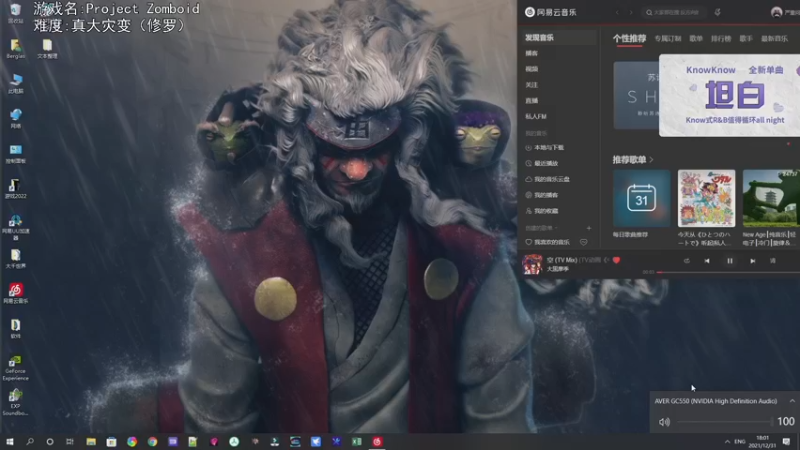
Task: Open the SH banner behind KnowKnow
Action: [636, 95]
